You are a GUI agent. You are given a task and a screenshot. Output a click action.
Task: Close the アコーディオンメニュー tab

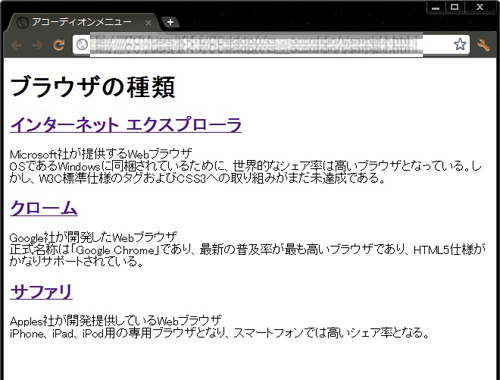click(x=148, y=23)
